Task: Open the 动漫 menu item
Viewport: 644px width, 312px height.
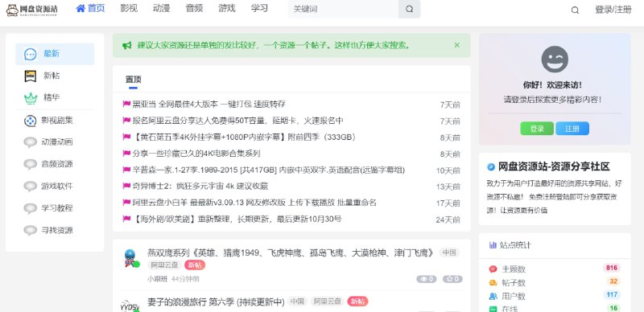Action: point(162,9)
